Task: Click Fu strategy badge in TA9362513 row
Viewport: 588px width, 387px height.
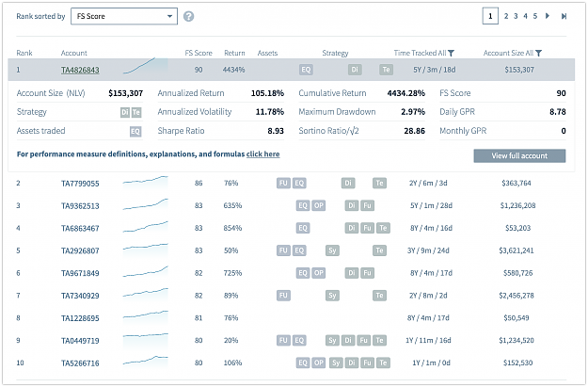Action: 367,205
